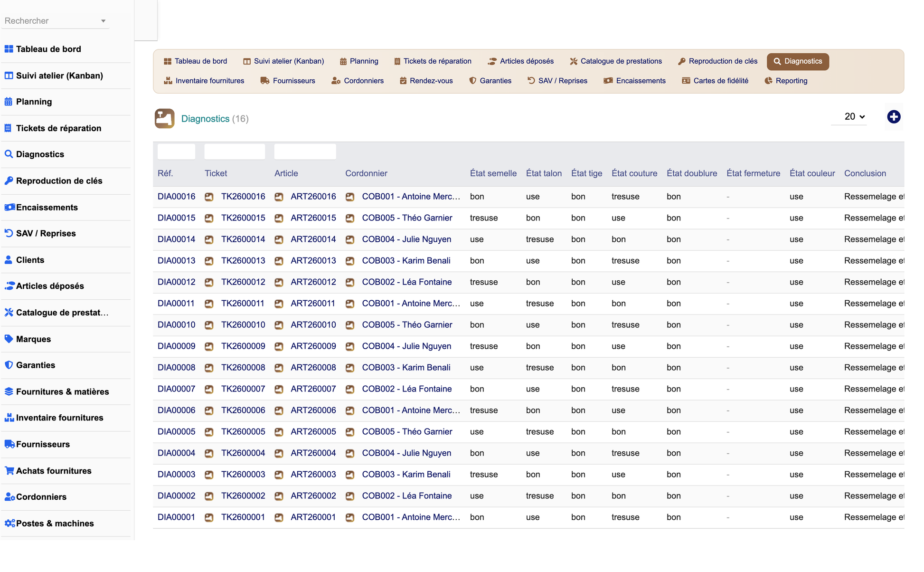
Task: Click the Garanties shield icon in sidebar
Action: 9,365
